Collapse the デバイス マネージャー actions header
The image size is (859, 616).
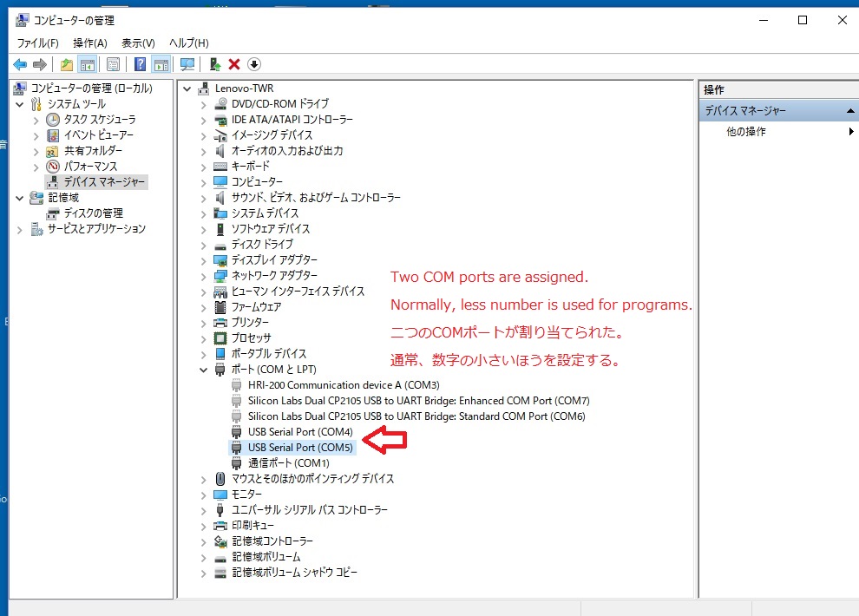[849, 111]
